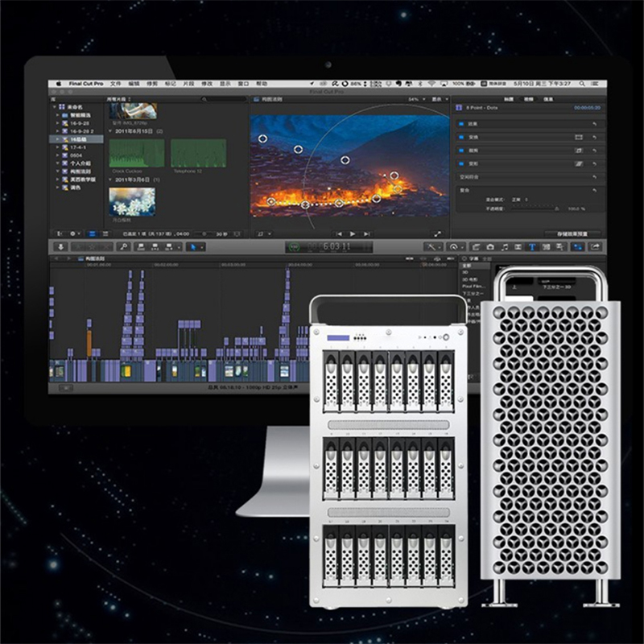Toggle the 效果 effects checkbox
This screenshot has width=644, height=644.
click(460, 124)
